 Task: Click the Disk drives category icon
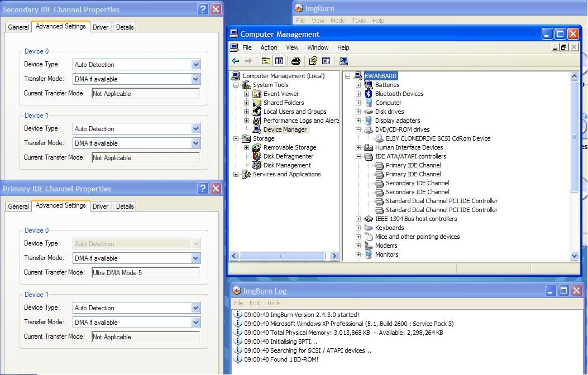[369, 112]
